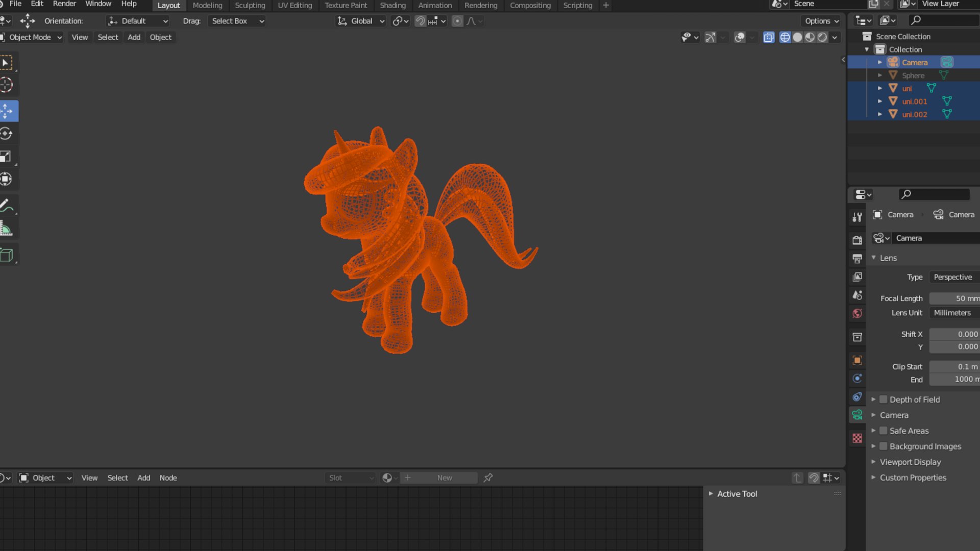
Task: Open the Object properties tab
Action: (857, 360)
